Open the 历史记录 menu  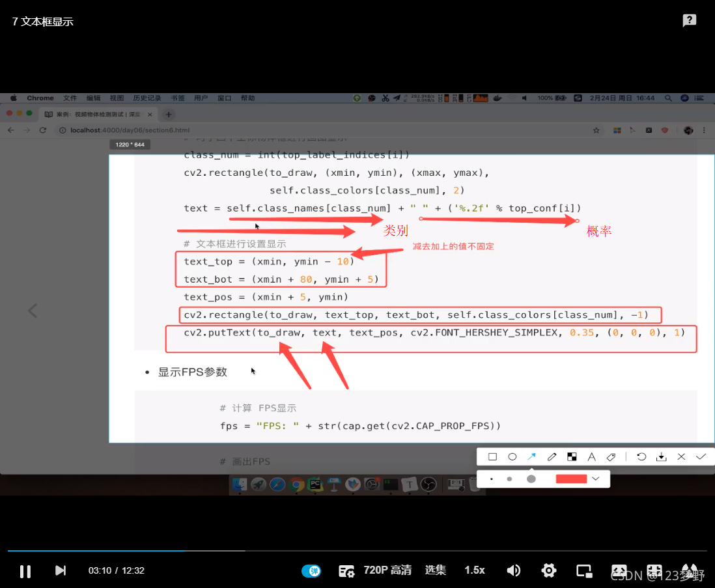[x=147, y=98]
